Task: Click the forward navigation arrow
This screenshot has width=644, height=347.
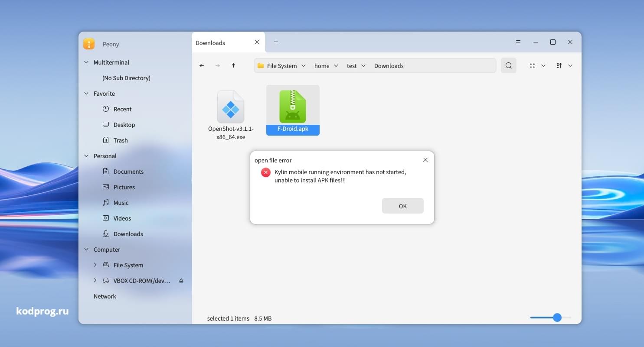Action: [x=218, y=65]
